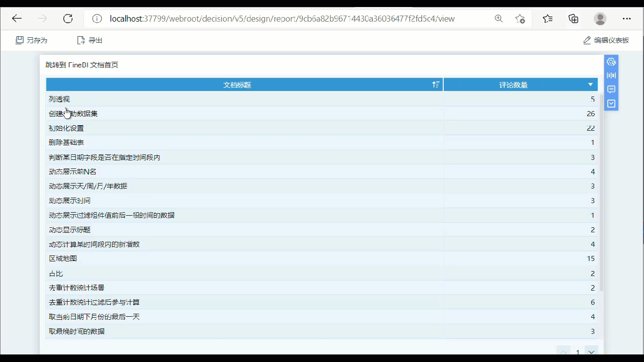Select 取当前日期下月份的最后一天 row
Screen dimensions: 644x362
click(321, 317)
